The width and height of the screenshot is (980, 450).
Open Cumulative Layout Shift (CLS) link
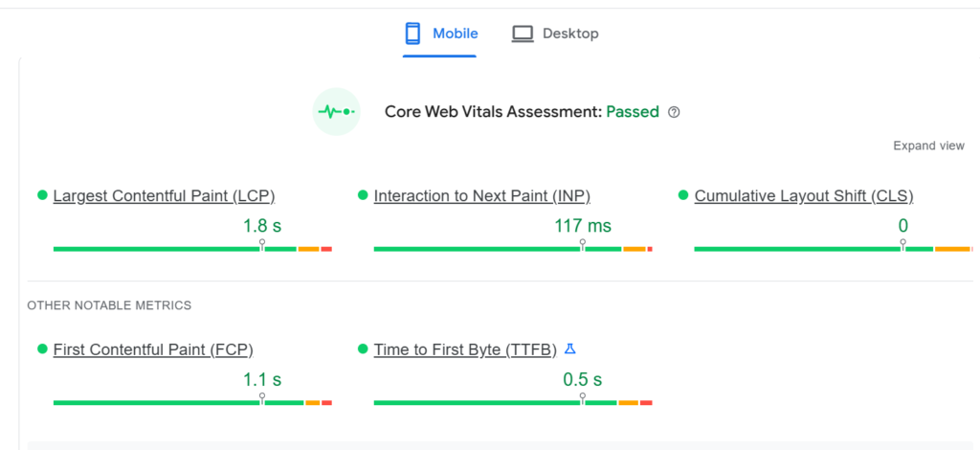coord(804,196)
